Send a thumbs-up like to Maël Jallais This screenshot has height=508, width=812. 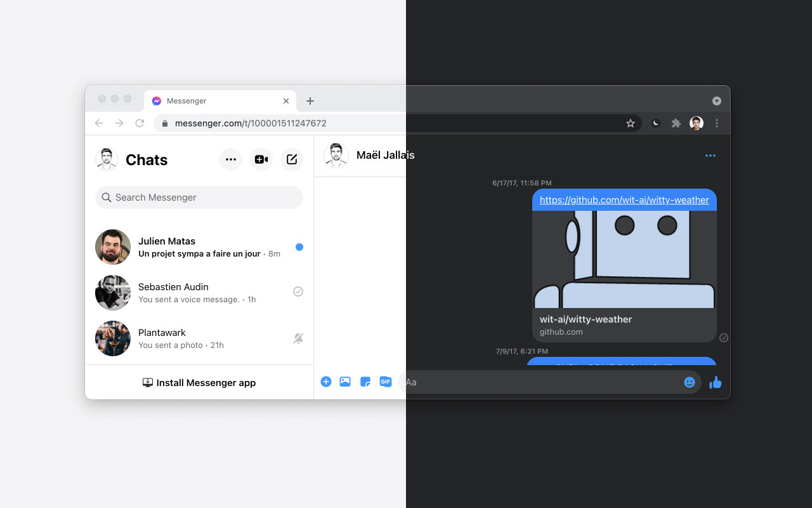point(716,382)
